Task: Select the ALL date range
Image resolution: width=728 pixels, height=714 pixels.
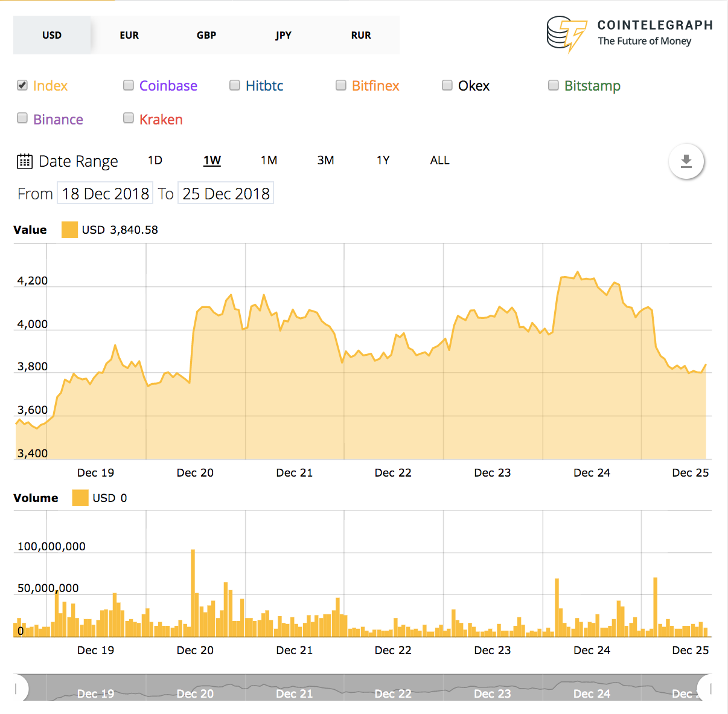Action: (x=439, y=160)
